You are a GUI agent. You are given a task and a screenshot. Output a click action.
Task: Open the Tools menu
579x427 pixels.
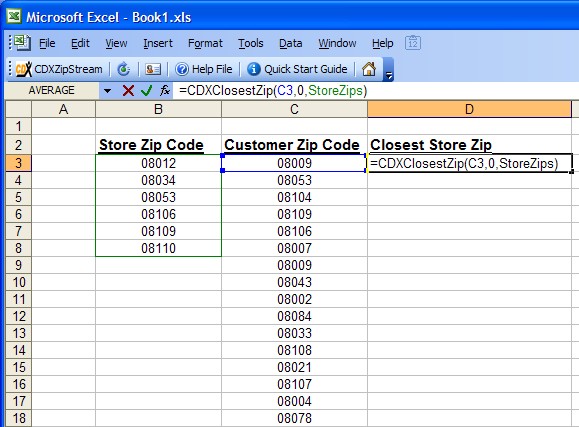251,43
